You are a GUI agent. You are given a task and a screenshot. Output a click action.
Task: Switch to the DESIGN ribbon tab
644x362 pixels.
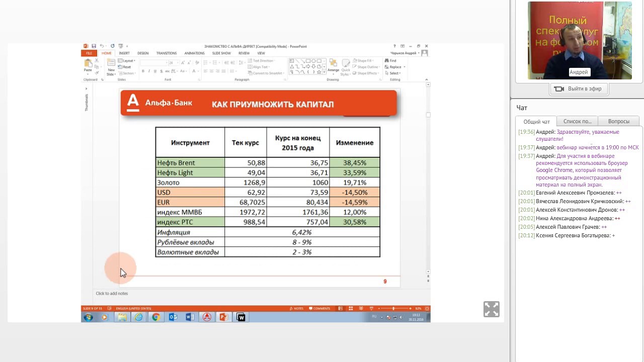point(143,53)
